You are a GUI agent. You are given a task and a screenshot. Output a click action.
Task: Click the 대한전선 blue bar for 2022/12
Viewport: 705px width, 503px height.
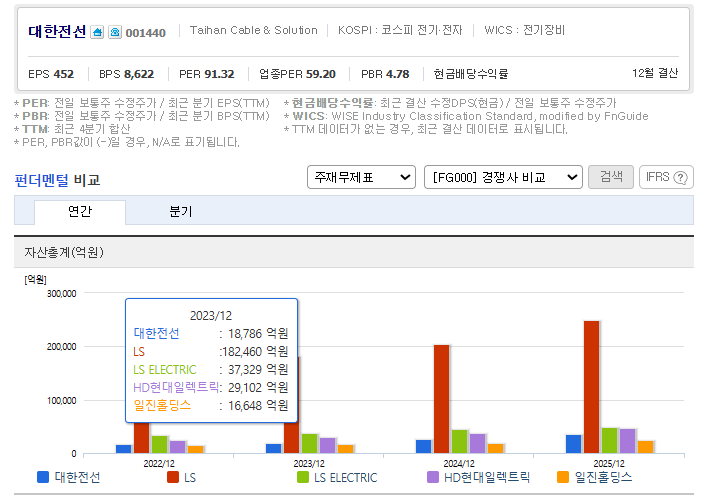click(124, 449)
